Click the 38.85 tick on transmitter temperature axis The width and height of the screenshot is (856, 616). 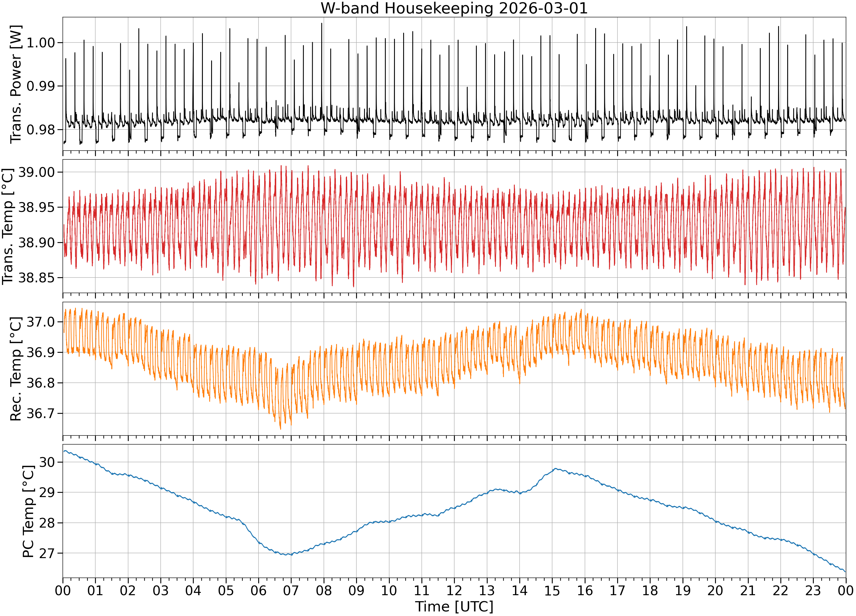pos(37,278)
